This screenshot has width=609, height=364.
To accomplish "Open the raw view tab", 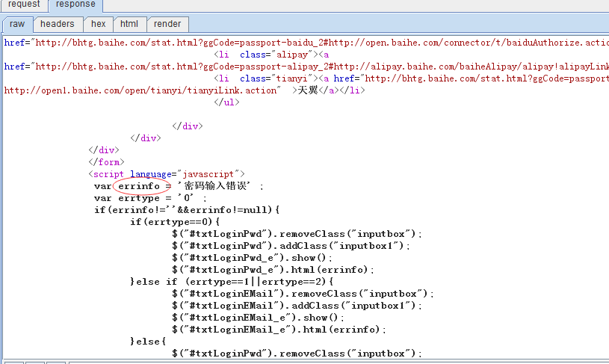I will (x=17, y=24).
